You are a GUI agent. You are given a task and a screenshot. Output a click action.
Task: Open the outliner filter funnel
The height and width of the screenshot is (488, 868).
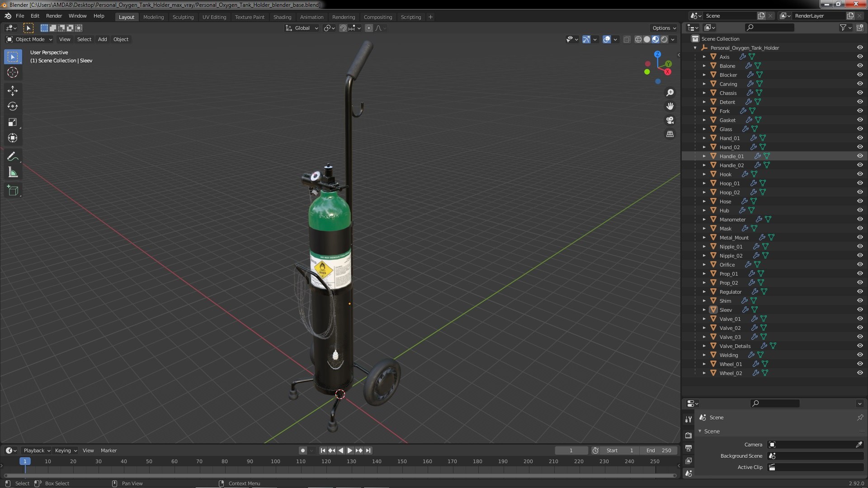(843, 28)
